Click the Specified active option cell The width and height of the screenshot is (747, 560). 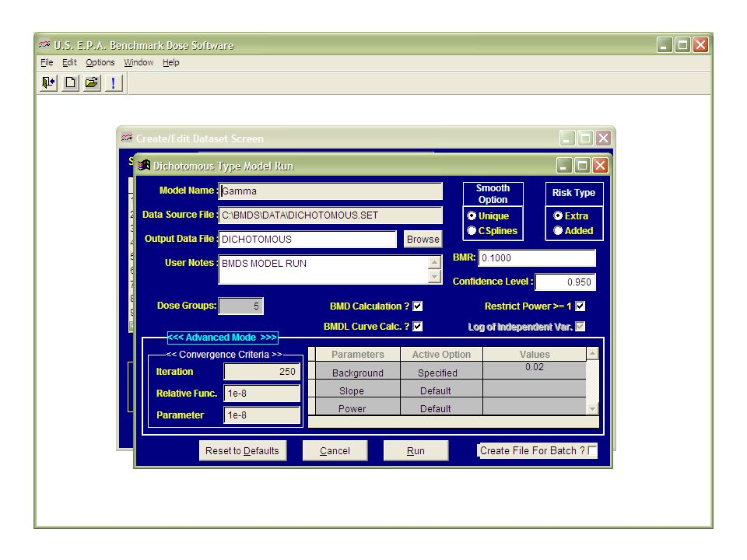pyautogui.click(x=442, y=370)
